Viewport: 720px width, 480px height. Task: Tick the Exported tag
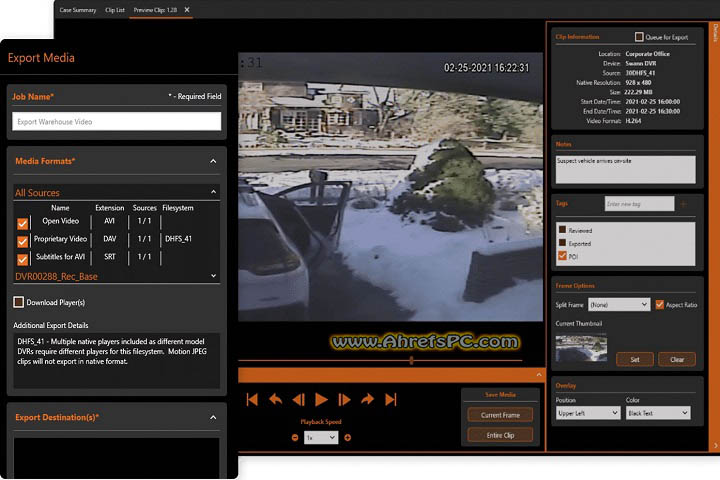(x=562, y=243)
